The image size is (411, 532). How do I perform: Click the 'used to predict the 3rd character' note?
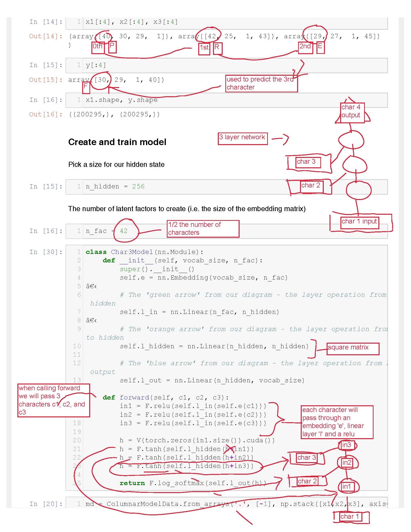point(261,83)
